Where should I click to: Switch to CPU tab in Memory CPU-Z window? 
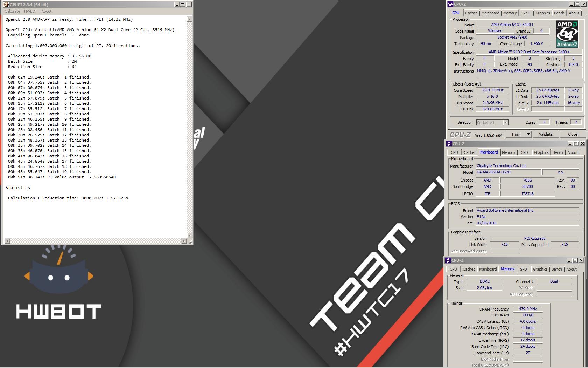[453, 269]
